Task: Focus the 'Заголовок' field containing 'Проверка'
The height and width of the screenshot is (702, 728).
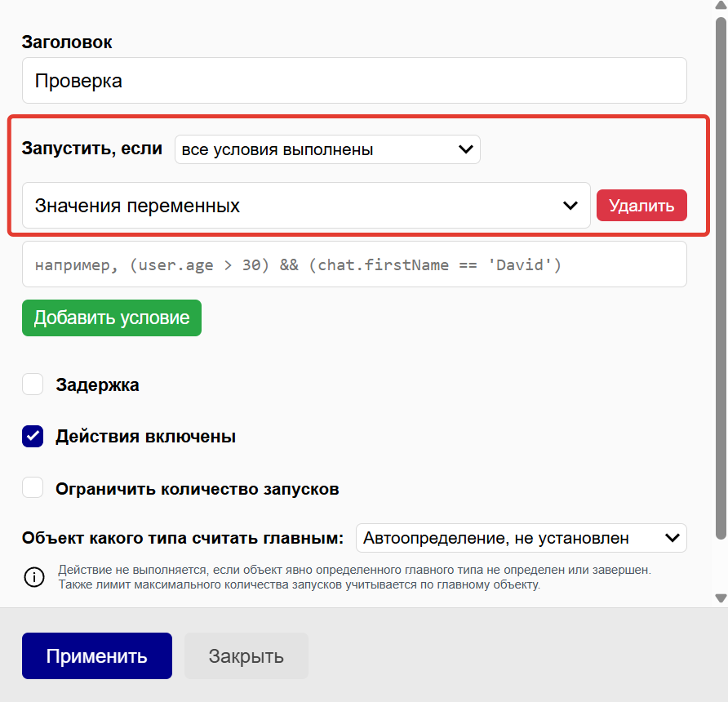Action: (x=354, y=81)
